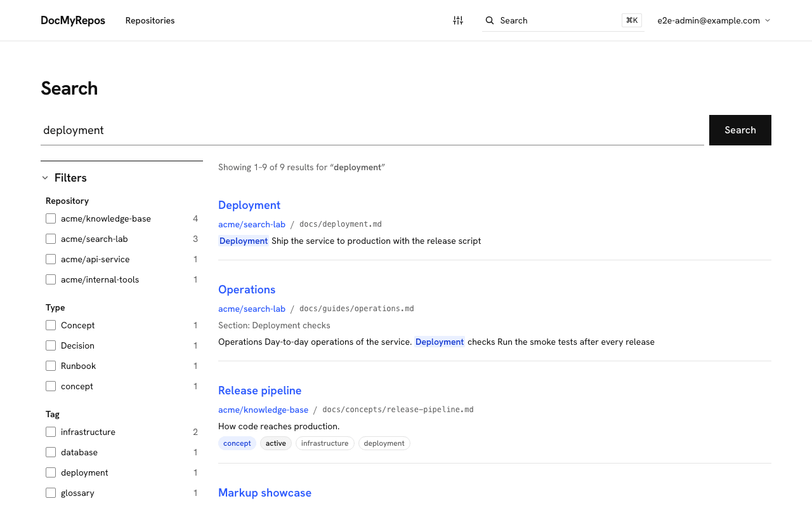This screenshot has height=508, width=812.
Task: Open the Deployment result title
Action: 249,205
